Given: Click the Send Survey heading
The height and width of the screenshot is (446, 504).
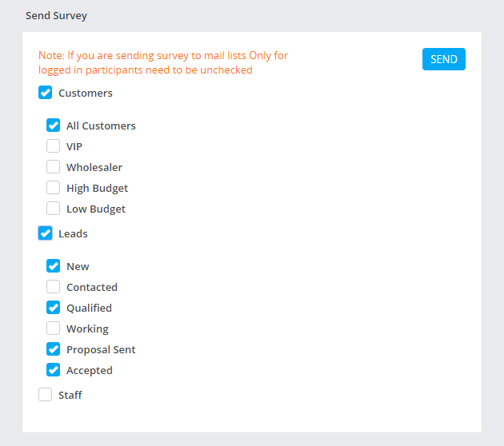Looking at the screenshot, I should point(57,15).
